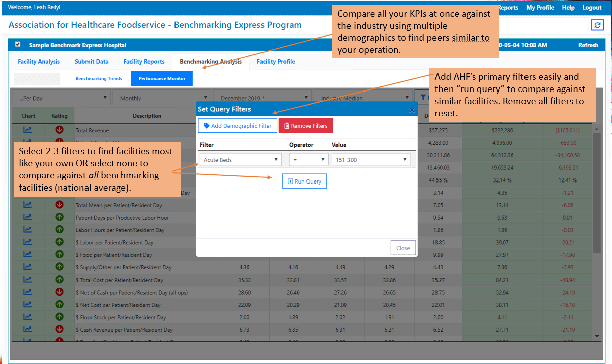Click the Run Query button
The height and width of the screenshot is (364, 612).
304,181
